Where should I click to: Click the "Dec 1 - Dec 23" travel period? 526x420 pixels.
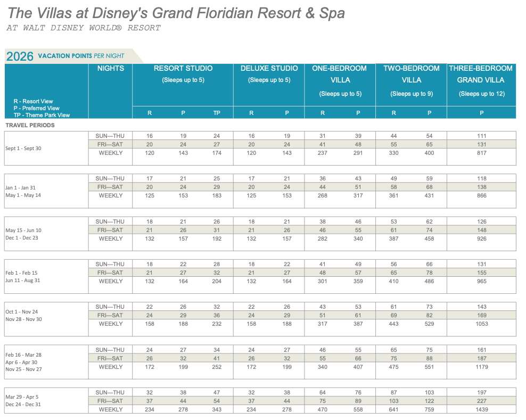21,238
